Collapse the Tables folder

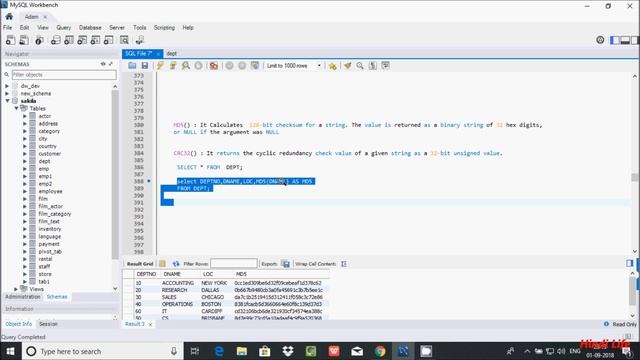point(16,109)
